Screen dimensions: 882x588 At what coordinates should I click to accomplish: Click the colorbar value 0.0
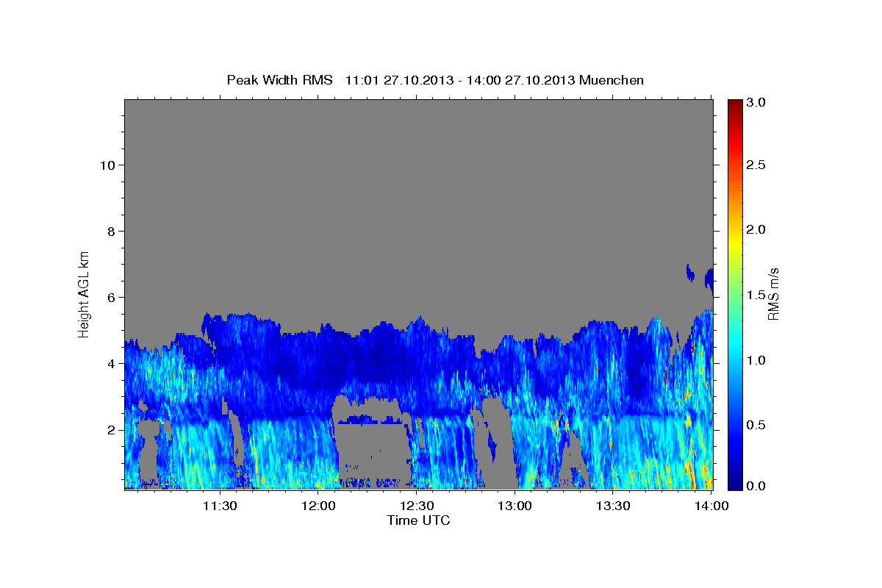point(756,486)
